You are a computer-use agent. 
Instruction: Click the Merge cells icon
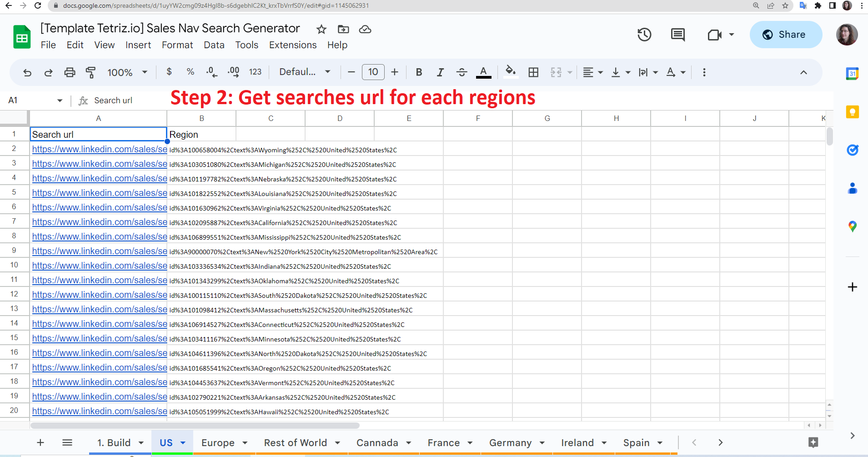click(x=556, y=72)
